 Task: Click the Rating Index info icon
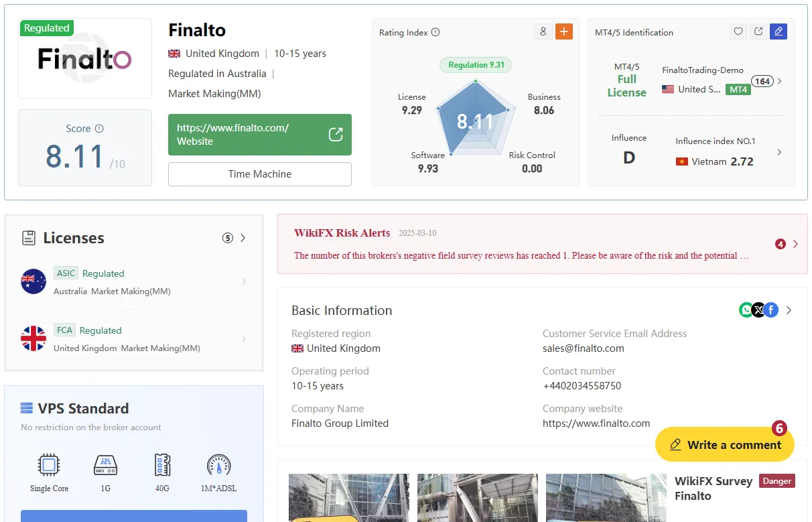click(435, 32)
